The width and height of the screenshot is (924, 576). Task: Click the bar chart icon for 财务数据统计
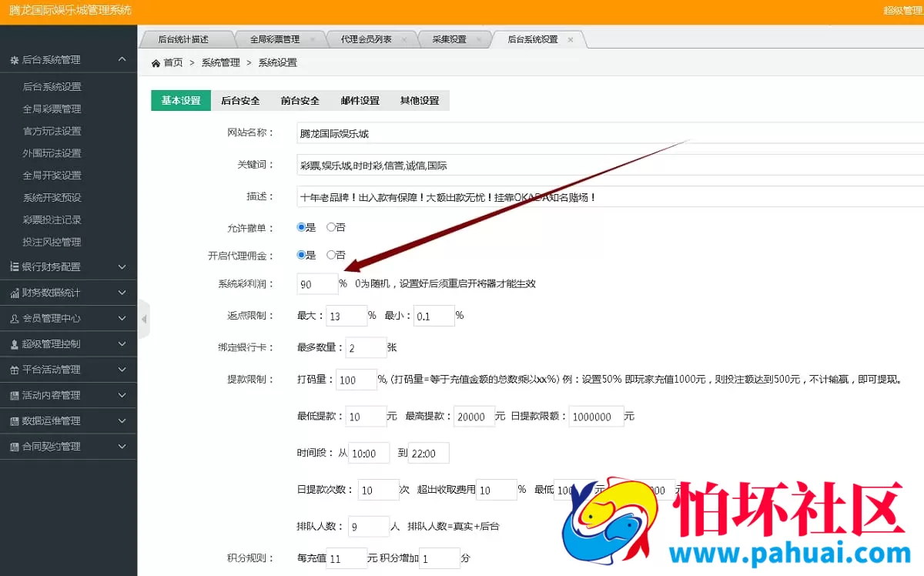point(14,293)
